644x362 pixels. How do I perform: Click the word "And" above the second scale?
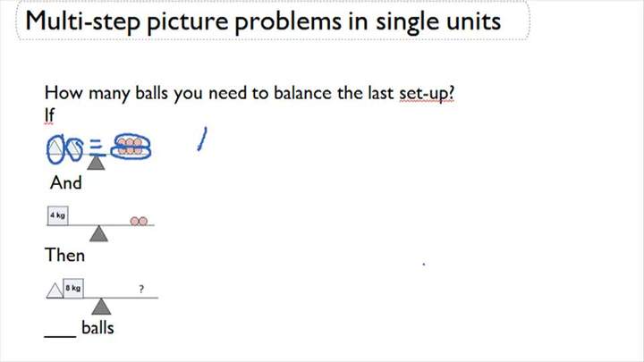tap(66, 182)
